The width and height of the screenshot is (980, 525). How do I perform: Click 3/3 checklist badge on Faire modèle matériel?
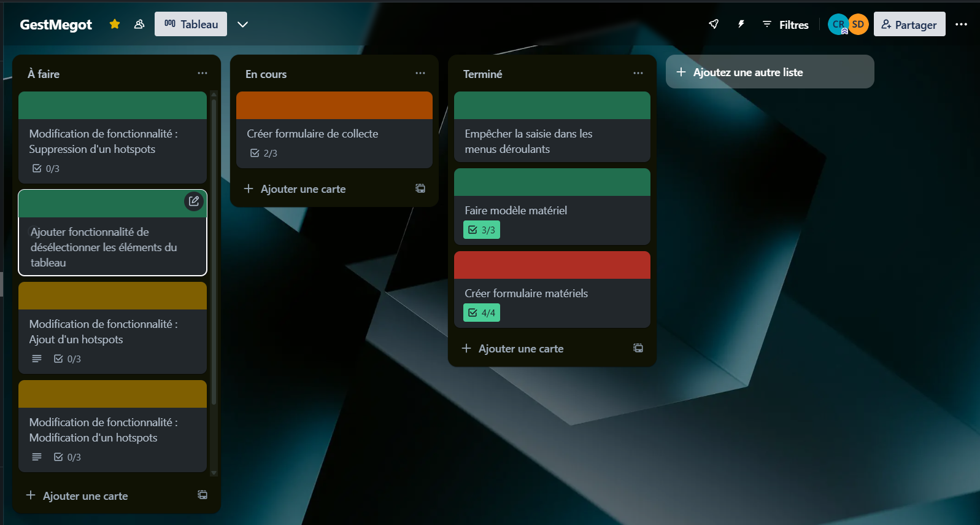click(482, 230)
